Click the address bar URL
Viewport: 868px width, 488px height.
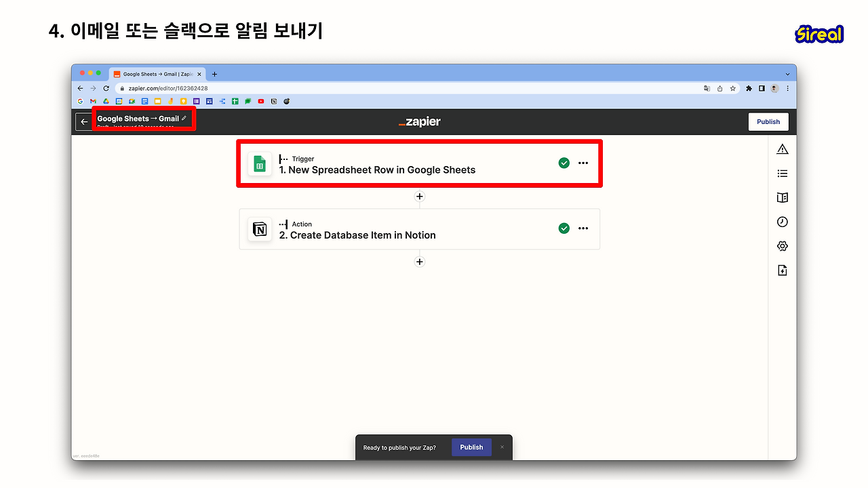pyautogui.click(x=168, y=88)
